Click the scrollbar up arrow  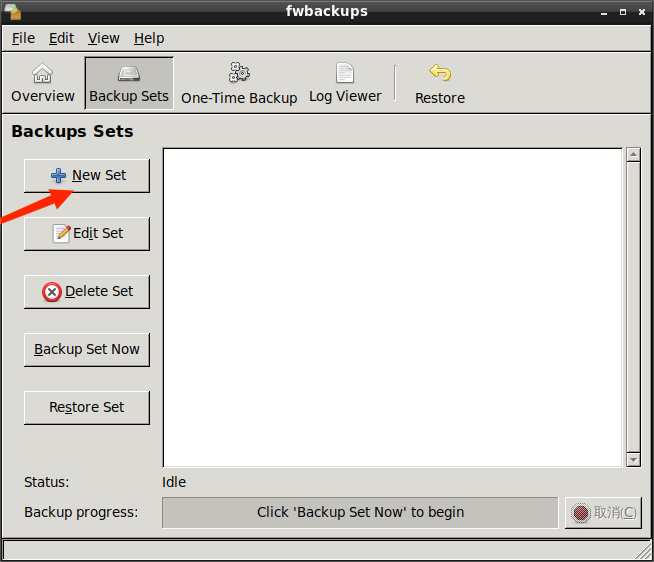pos(633,155)
